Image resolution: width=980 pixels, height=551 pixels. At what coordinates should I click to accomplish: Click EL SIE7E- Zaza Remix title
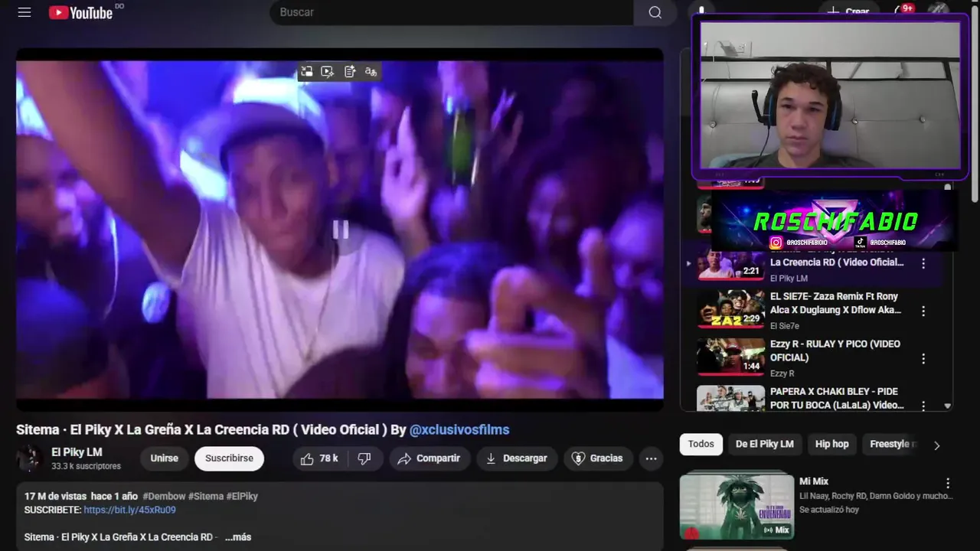click(x=835, y=303)
